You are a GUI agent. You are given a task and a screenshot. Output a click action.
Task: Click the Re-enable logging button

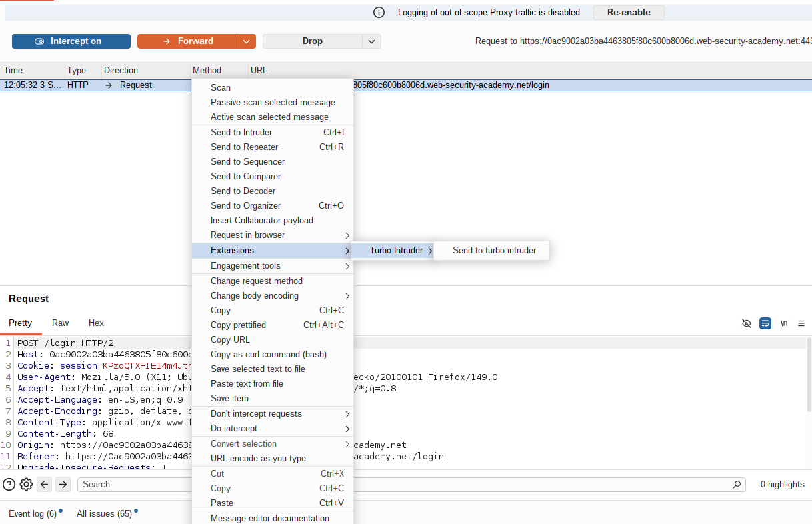point(629,12)
